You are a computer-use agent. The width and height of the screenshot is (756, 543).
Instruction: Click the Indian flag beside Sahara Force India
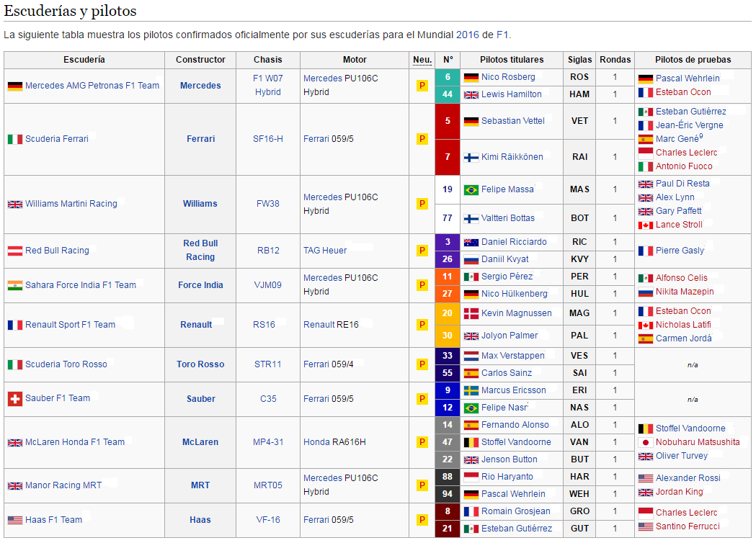tap(15, 286)
